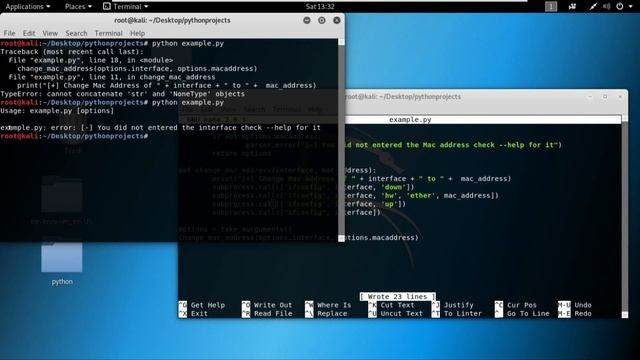This screenshot has height=360, width=640.
Task: Click 'Go To Line' shortcut in nano
Action: (x=522, y=313)
